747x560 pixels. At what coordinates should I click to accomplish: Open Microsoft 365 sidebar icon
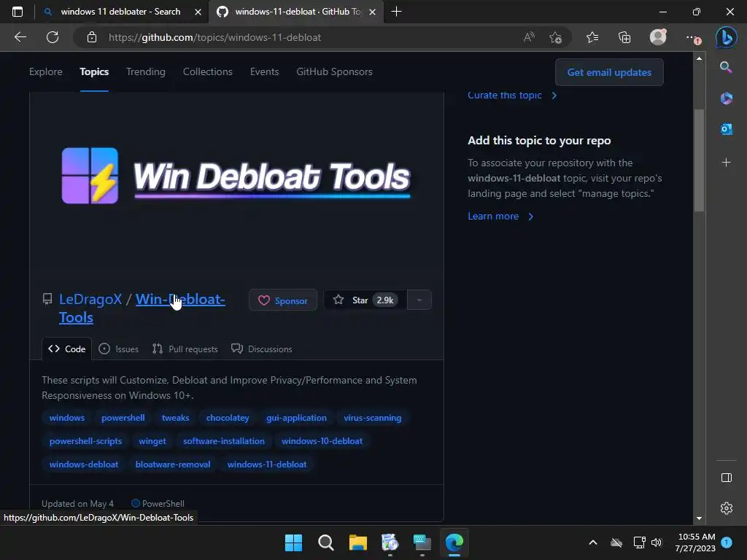pos(726,98)
